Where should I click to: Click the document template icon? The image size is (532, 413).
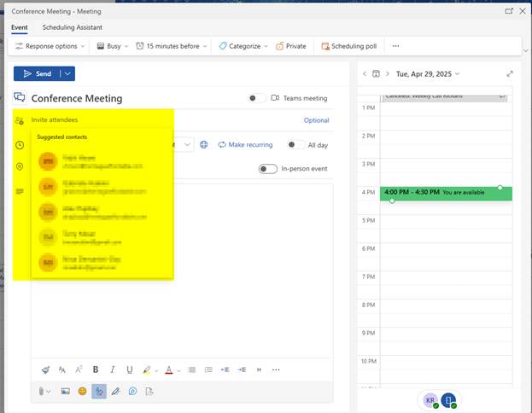click(x=149, y=392)
